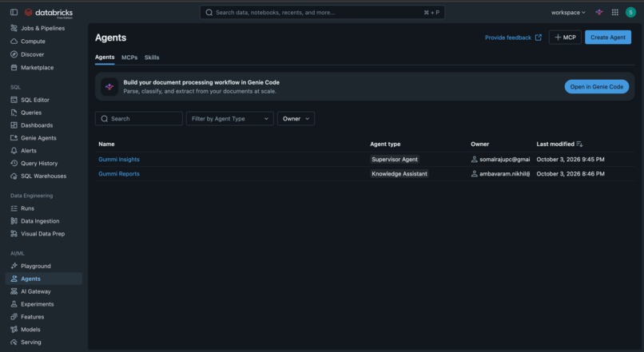The height and width of the screenshot is (352, 644).
Task: Open Serving in sidebar
Action: click(x=31, y=342)
